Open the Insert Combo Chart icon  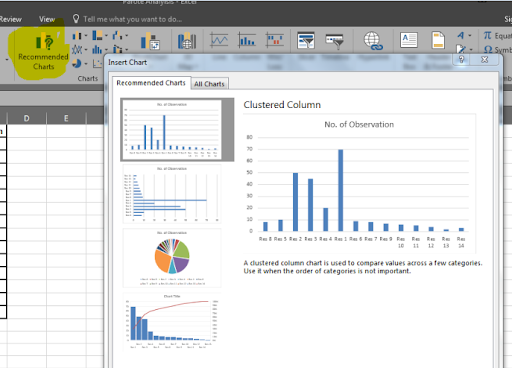tap(117, 50)
